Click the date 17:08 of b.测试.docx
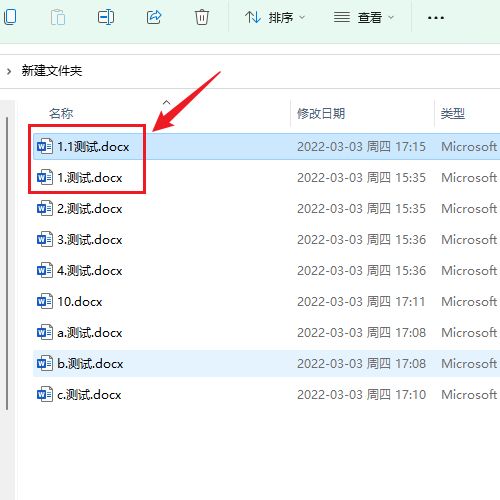Screen dimensions: 500x500 pos(361,363)
